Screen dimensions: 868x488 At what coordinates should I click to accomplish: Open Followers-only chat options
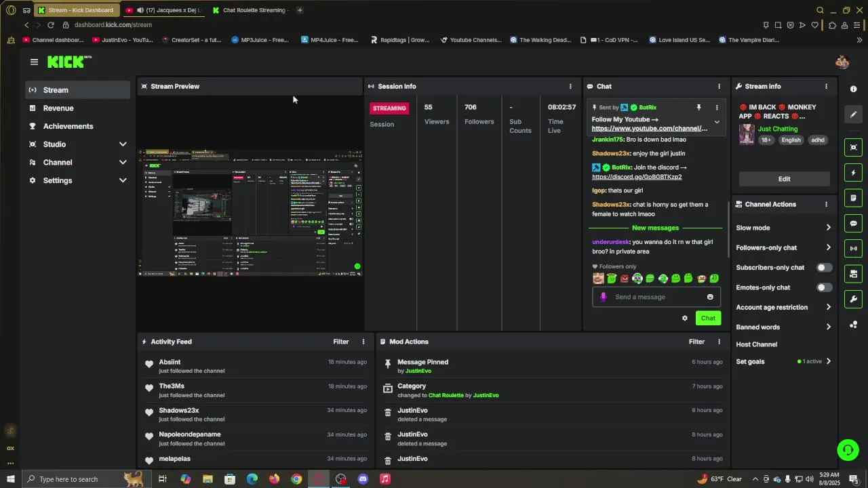[783, 247]
